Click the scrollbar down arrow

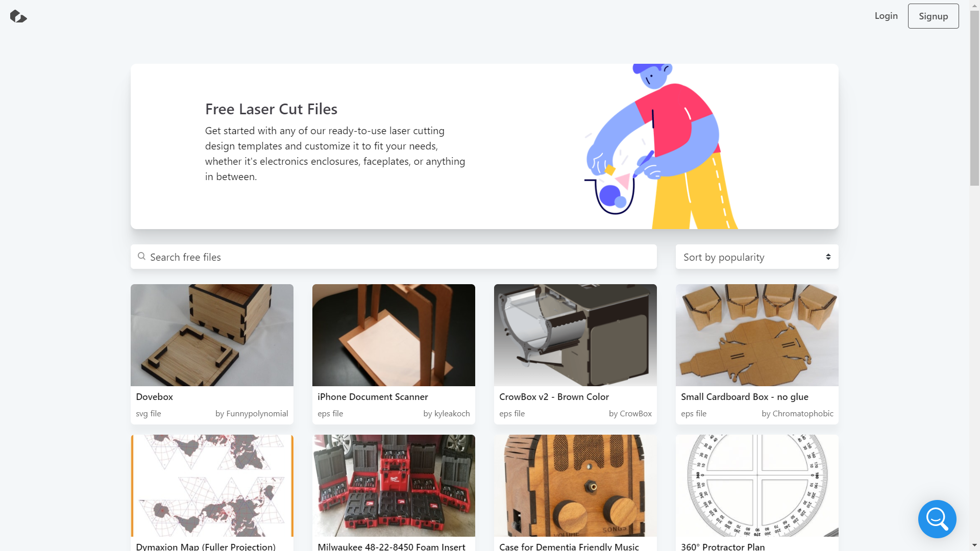pyautogui.click(x=974, y=545)
